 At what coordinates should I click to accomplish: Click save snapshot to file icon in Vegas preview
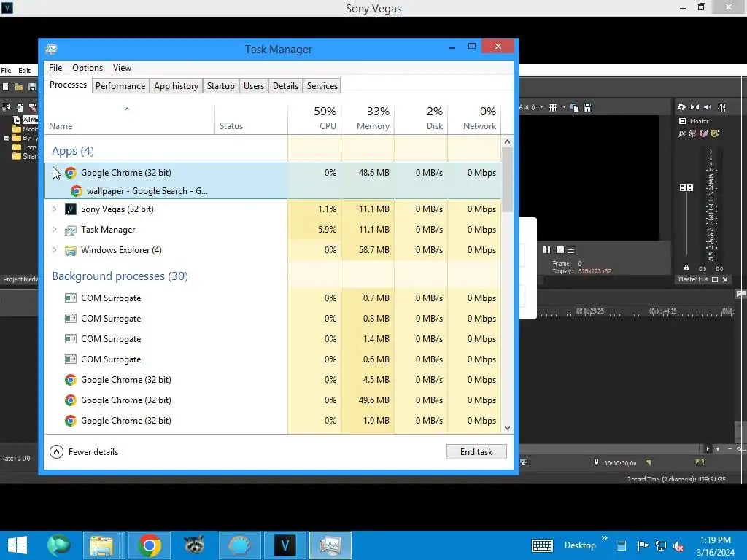[x=587, y=108]
